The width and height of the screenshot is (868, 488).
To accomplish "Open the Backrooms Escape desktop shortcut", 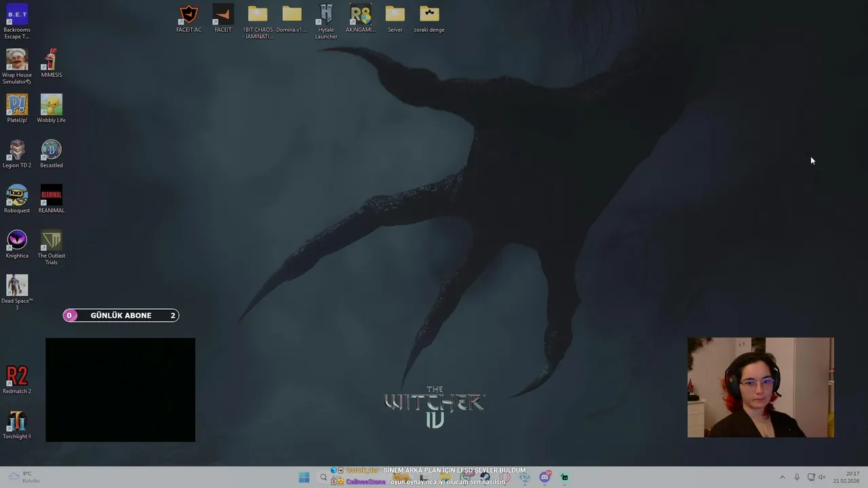I will [x=17, y=20].
